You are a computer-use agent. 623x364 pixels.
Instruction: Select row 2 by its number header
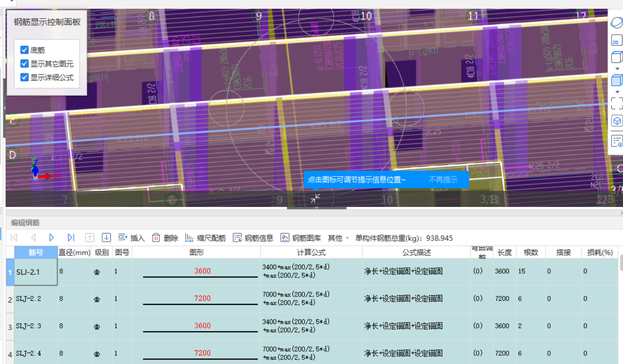coord(10,299)
